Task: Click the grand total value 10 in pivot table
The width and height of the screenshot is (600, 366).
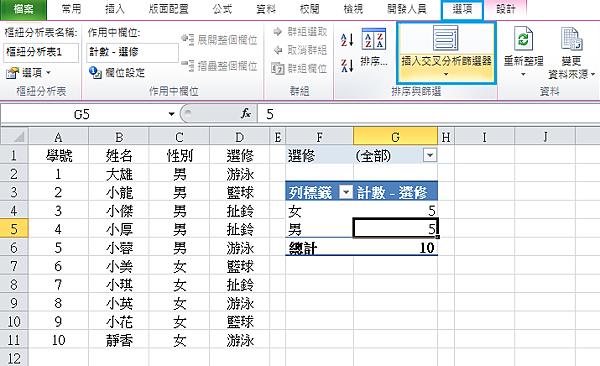Action: 395,248
